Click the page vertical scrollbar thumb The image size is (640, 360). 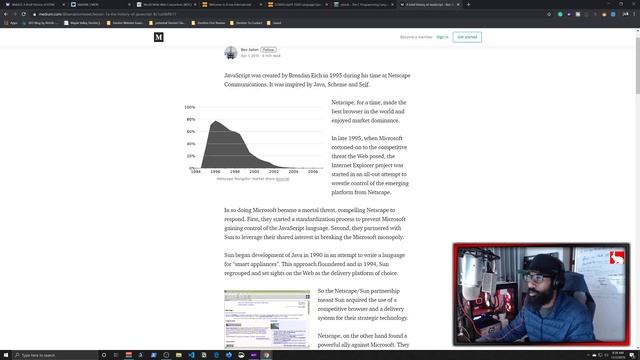click(638, 65)
